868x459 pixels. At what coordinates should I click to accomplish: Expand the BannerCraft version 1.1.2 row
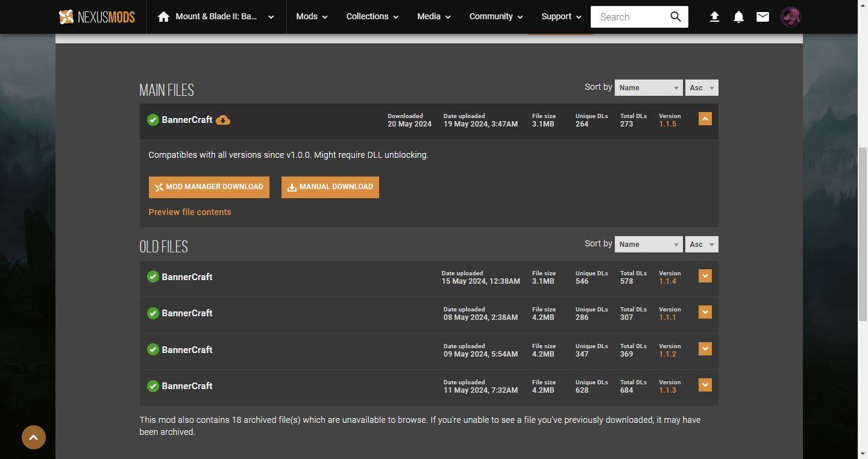[x=705, y=349]
